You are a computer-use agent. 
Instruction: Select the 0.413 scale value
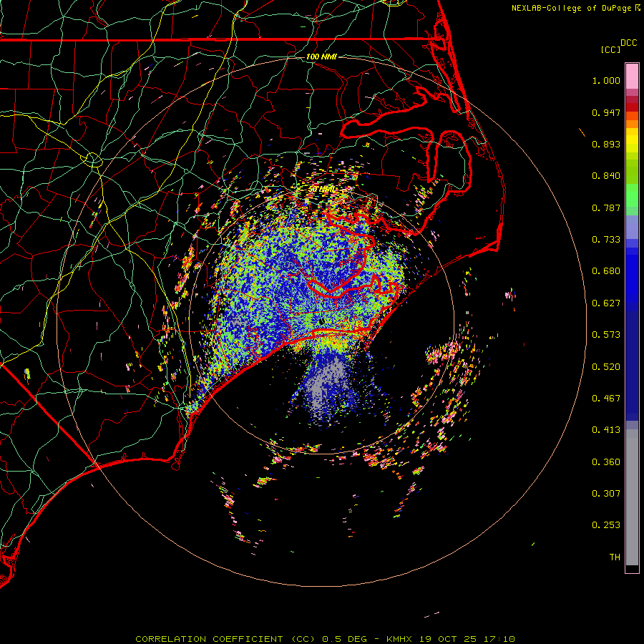coord(606,430)
